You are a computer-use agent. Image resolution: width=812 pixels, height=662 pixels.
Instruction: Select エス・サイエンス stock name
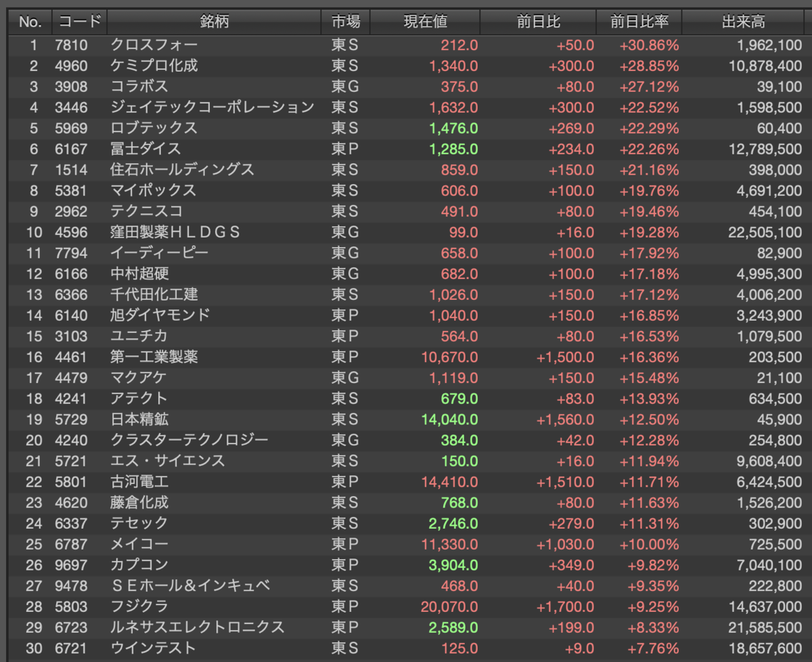click(x=168, y=460)
